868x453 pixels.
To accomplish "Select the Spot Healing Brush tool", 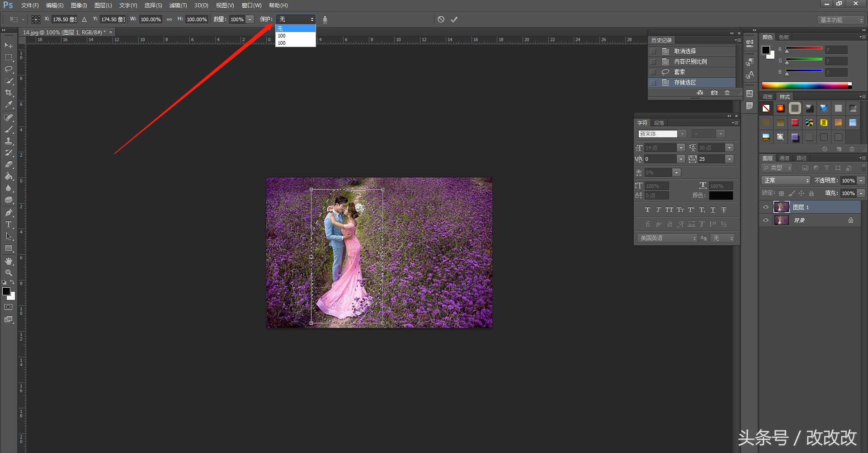I will [9, 117].
